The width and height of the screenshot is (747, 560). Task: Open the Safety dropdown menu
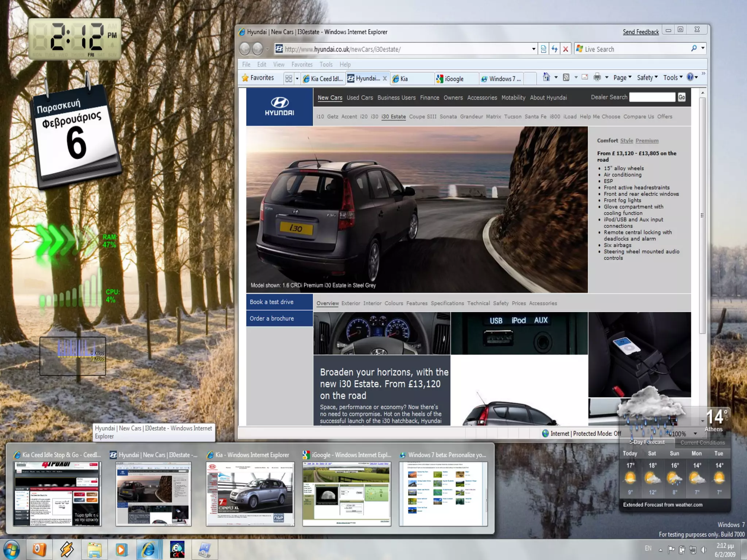click(647, 78)
